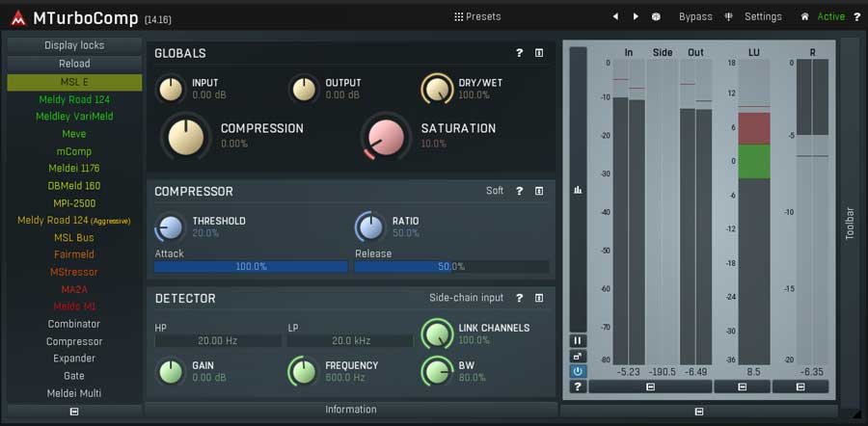The width and height of the screenshot is (868, 426).
Task: Choose Meldei Multi from the list
Action: pos(74,393)
